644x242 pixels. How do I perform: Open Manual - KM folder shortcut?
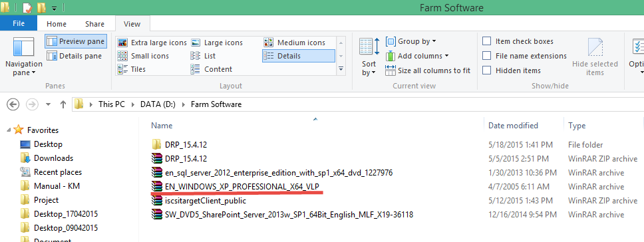pos(57,185)
